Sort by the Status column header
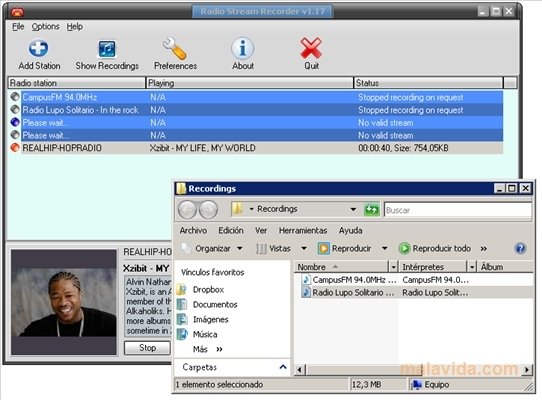This screenshot has height=400, width=542. [x=429, y=83]
